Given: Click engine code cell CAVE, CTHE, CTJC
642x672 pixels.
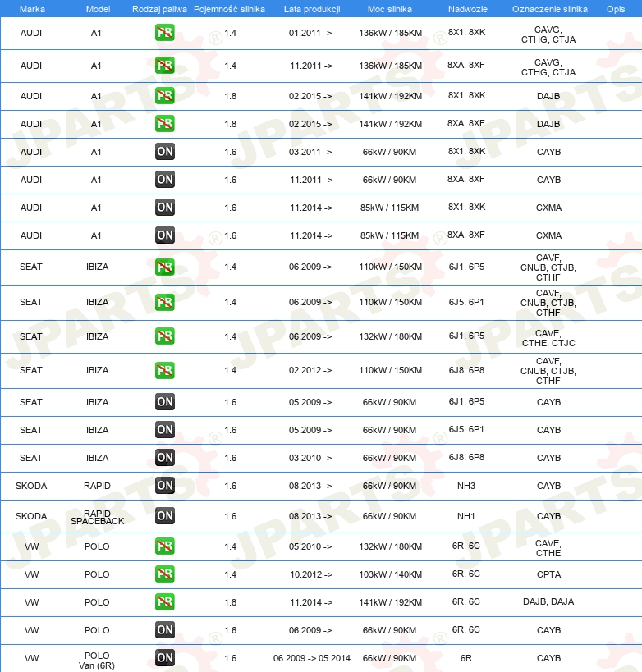Looking at the screenshot, I should 548,338.
